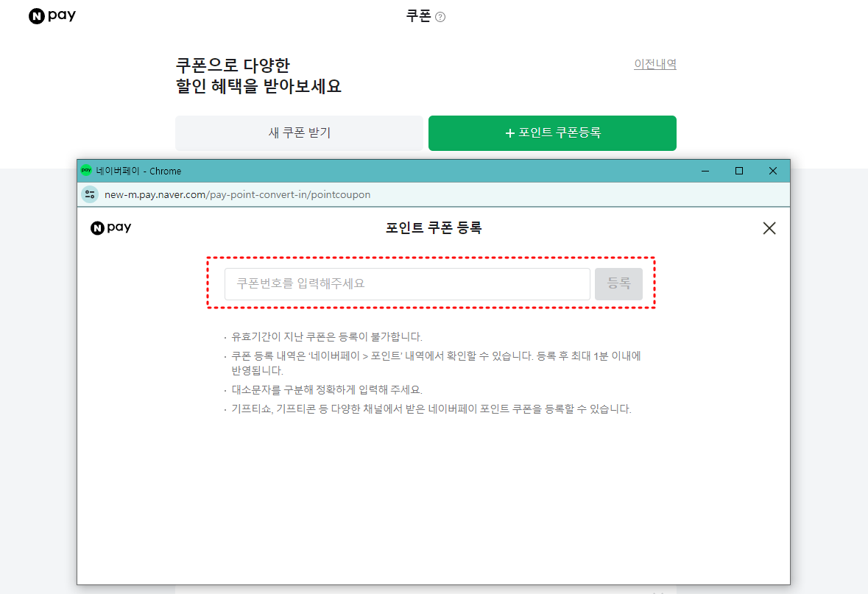Maximize the 네이버페이 Chrome popup window
This screenshot has width=868, height=594.
point(738,171)
